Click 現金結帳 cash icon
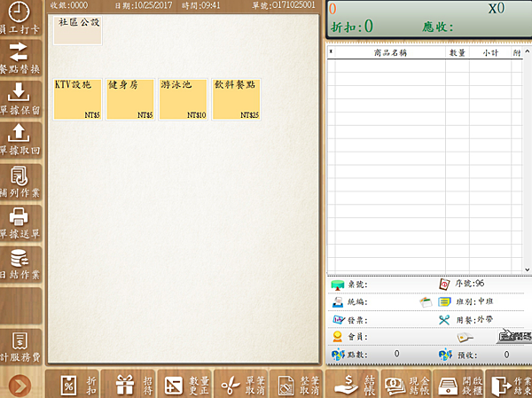The height and width of the screenshot is (398, 532). point(395,386)
